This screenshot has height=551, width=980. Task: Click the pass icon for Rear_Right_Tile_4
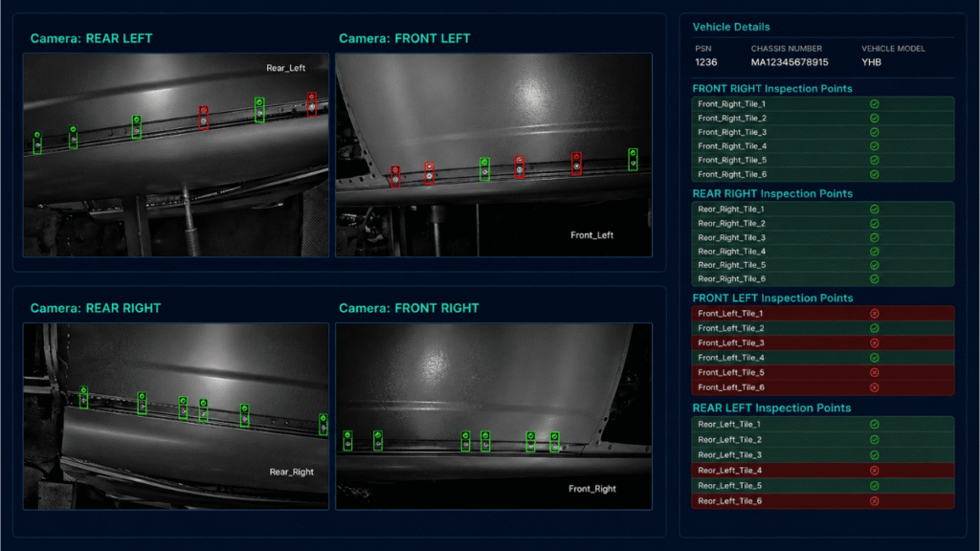(875, 252)
